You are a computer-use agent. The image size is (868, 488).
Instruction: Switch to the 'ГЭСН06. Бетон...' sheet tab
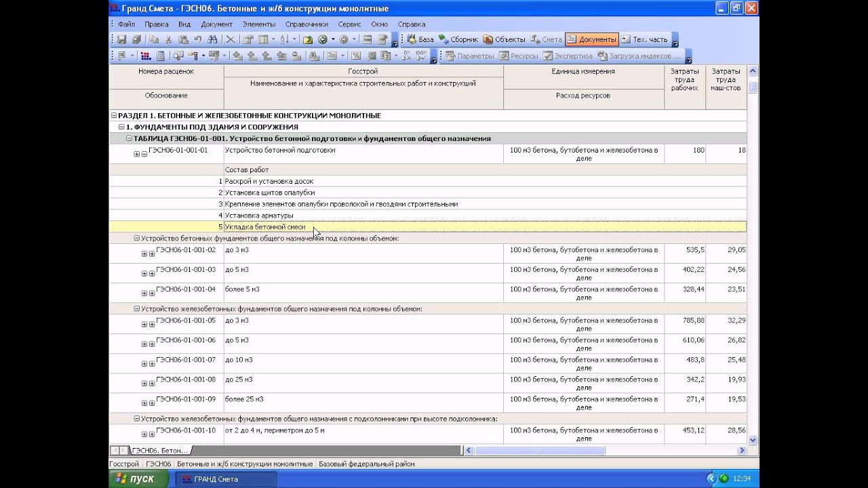[160, 451]
